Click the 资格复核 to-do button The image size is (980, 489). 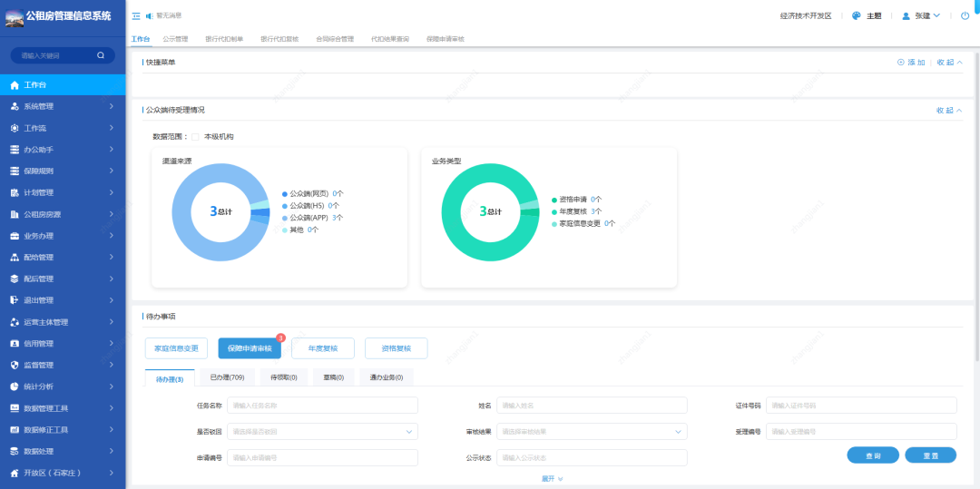pyautogui.click(x=397, y=348)
